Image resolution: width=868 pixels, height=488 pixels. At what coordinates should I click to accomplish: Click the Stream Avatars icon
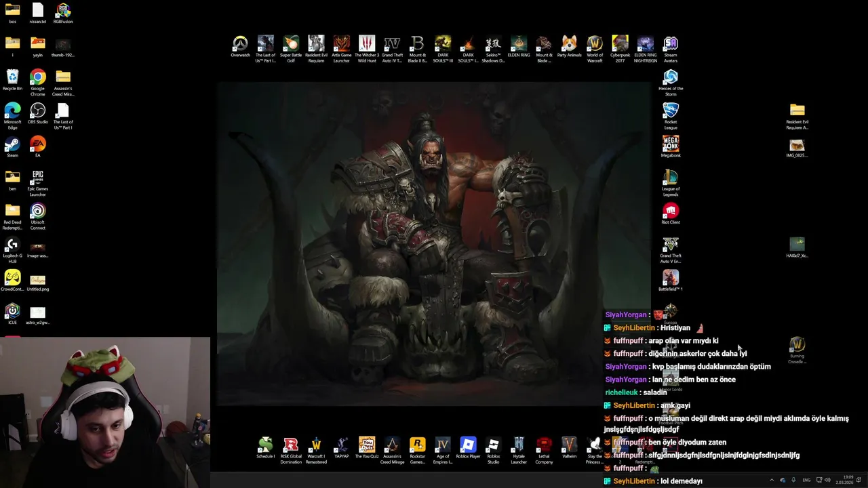(671, 49)
